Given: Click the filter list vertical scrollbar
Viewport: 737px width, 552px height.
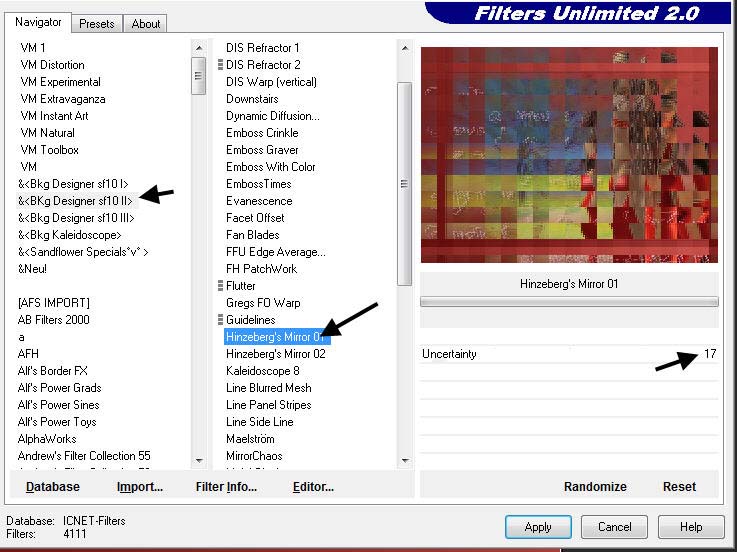Looking at the screenshot, I should [x=405, y=180].
